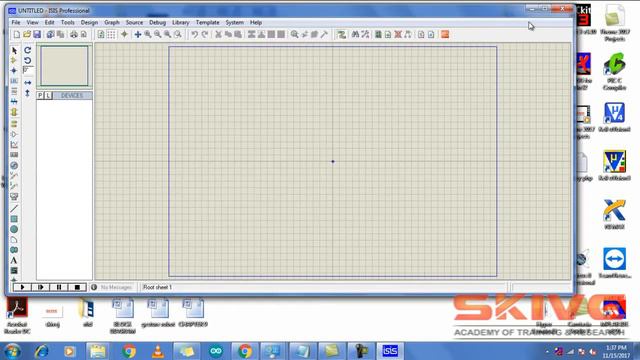Click the overview window thumbnail

[x=64, y=66]
